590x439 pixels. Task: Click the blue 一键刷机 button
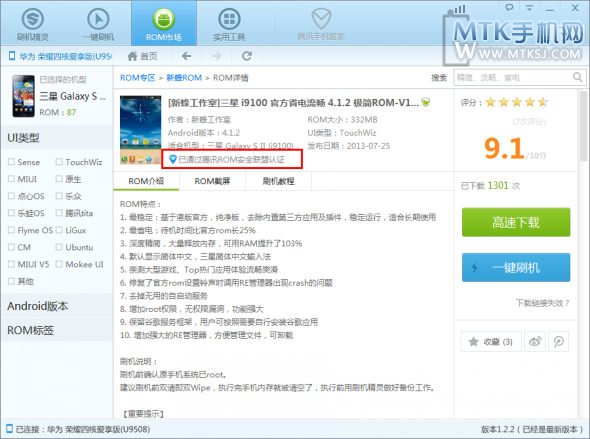[x=516, y=267]
